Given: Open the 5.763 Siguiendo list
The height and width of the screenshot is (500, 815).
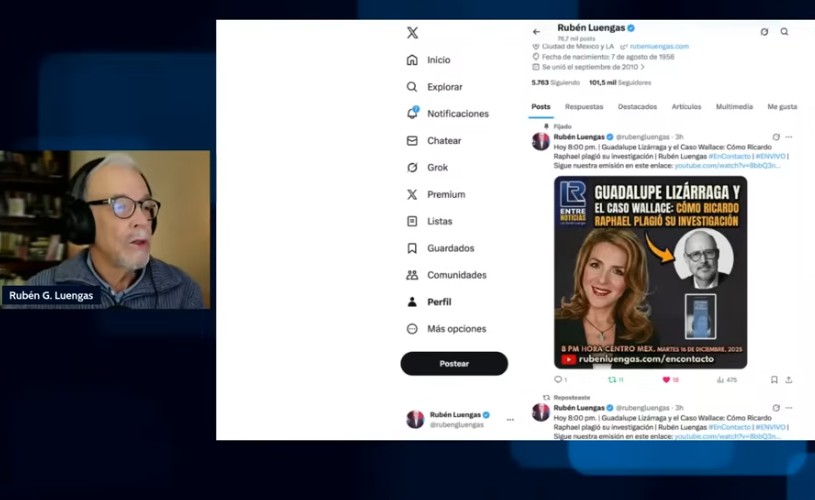Looking at the screenshot, I should pyautogui.click(x=555, y=83).
